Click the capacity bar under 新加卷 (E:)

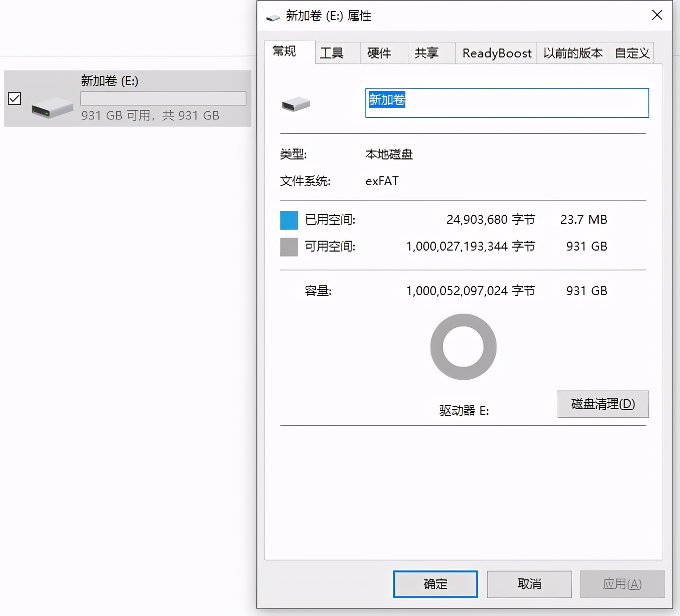pos(163,99)
